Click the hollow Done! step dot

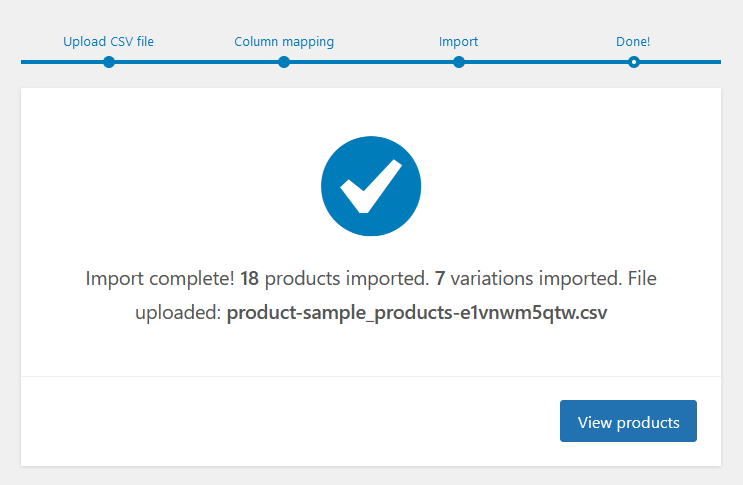pos(634,62)
